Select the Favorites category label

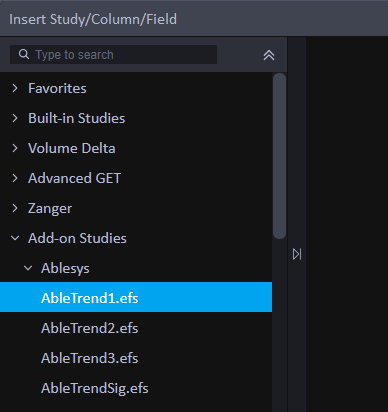pos(57,88)
